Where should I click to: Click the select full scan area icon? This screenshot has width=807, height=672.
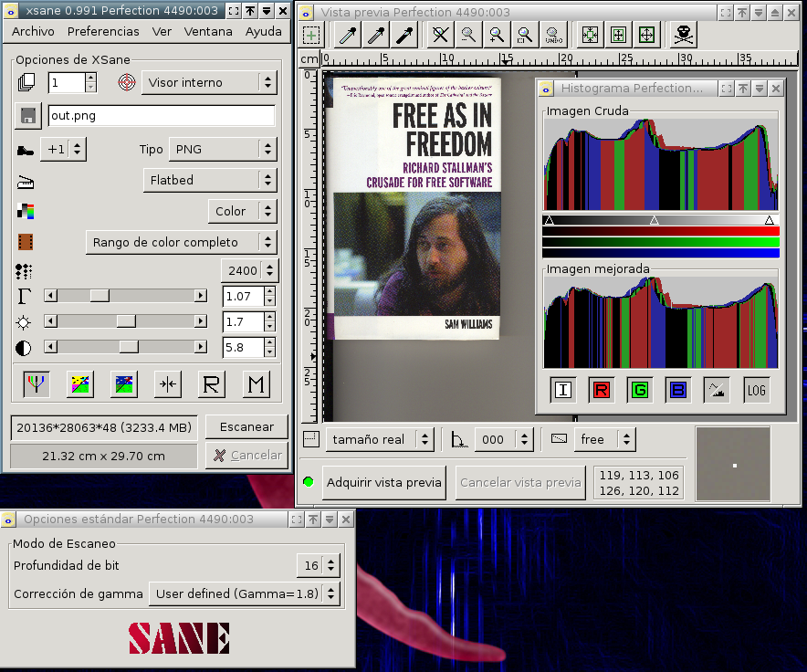pyautogui.click(x=646, y=35)
